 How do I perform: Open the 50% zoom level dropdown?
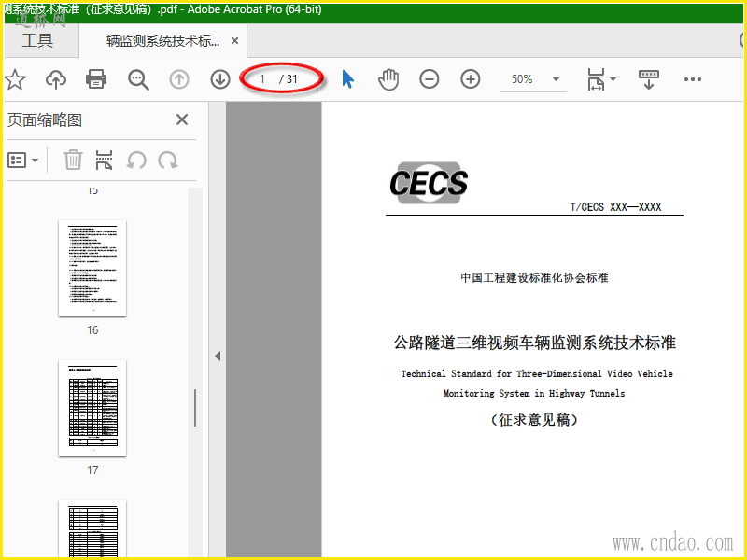pyautogui.click(x=556, y=79)
